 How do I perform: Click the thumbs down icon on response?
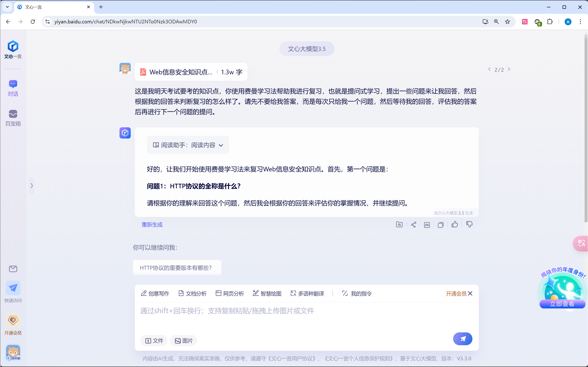click(469, 225)
